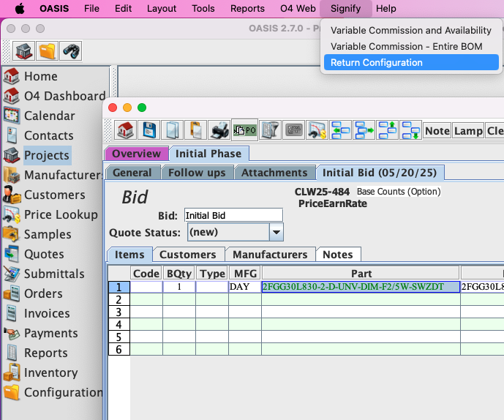This screenshot has width=504, height=420.
Task: Open the OASIS application menu
Action: point(54,9)
